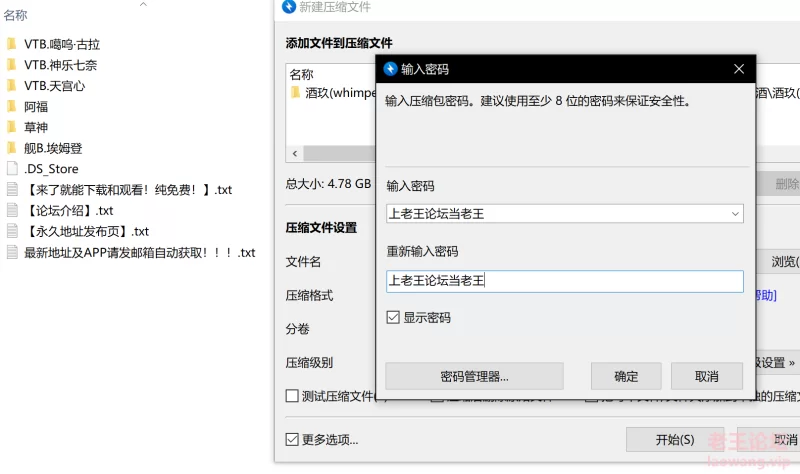Select 【来了就能下载和观看！纯免费！】.txt file name
This screenshot has width=800, height=474.
coord(128,190)
